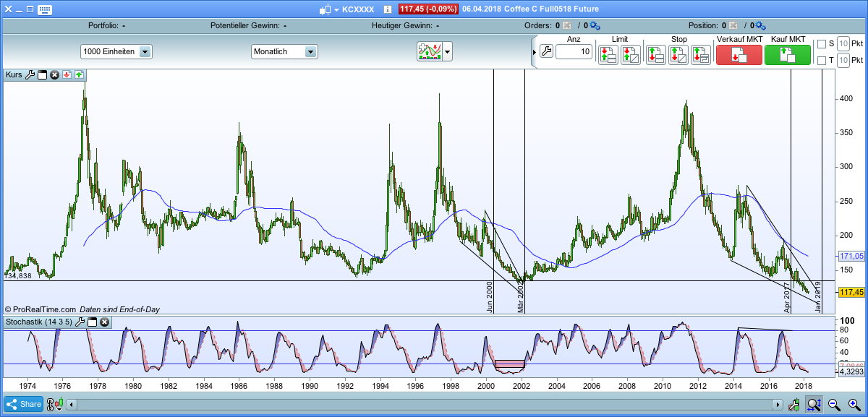Click the Mär 2002 vertical line marker
This screenshot has width=868, height=417.
click(521, 297)
